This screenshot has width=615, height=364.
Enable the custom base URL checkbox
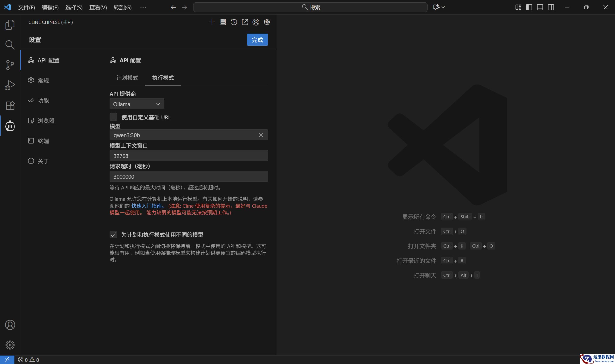tap(113, 117)
